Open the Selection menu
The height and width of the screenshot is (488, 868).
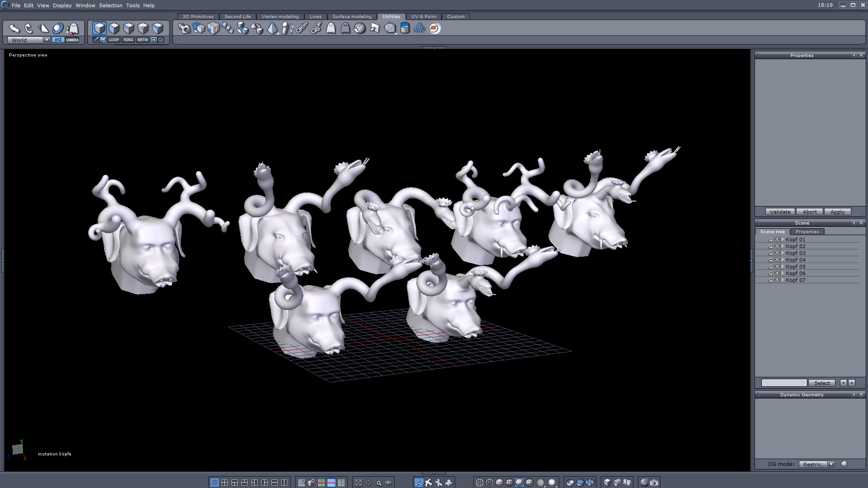coord(110,5)
